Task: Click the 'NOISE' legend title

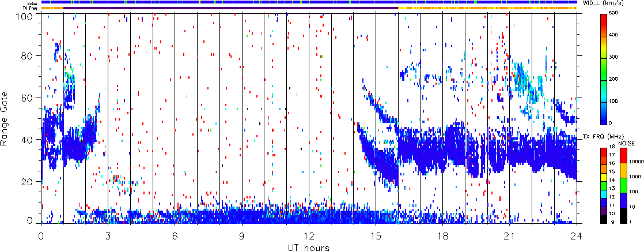Action: point(627,143)
